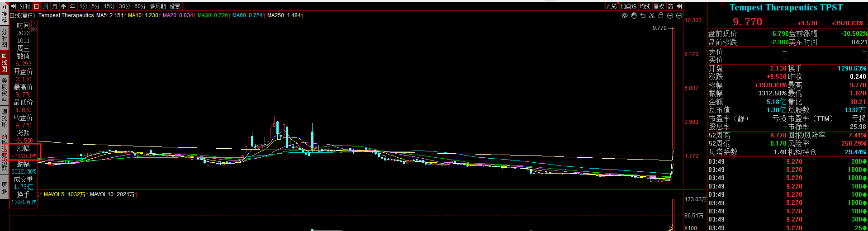Click 换手 value 1298.63% in quote panel

point(852,68)
